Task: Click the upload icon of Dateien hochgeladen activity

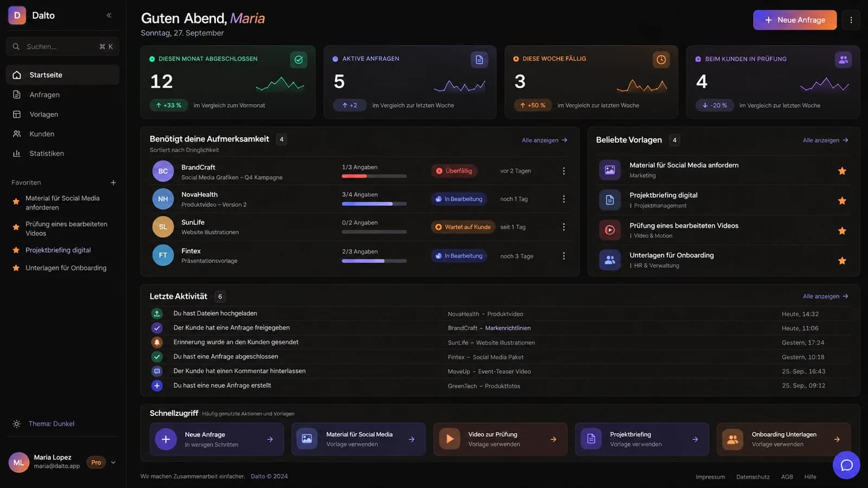Action: point(157,313)
